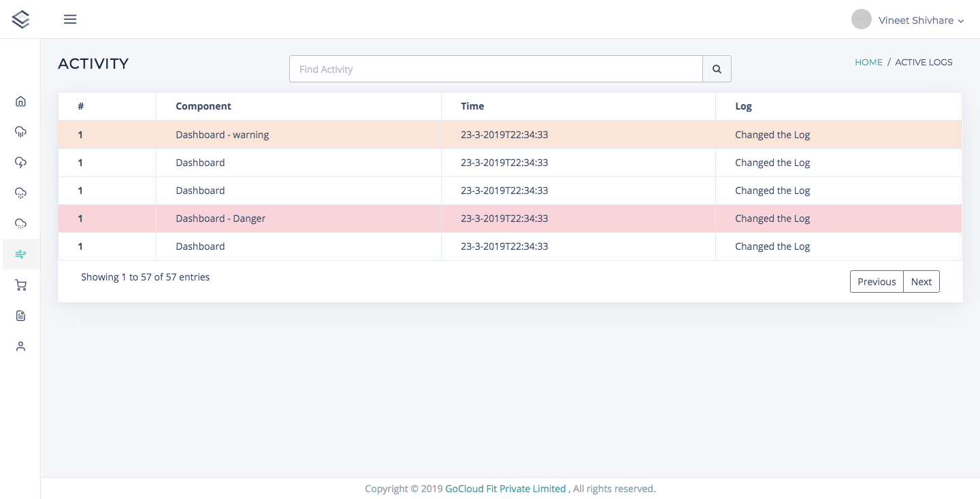Click the Previous pagination button
This screenshot has width=980, height=499.
[x=877, y=282]
